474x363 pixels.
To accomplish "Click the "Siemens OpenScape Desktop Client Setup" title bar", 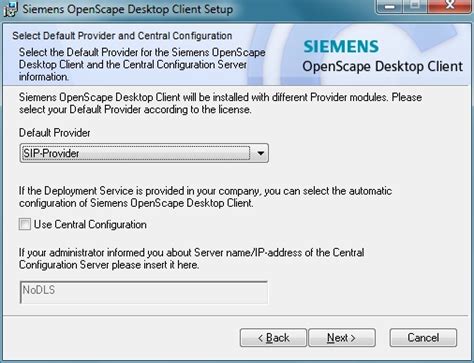I will [x=128, y=9].
